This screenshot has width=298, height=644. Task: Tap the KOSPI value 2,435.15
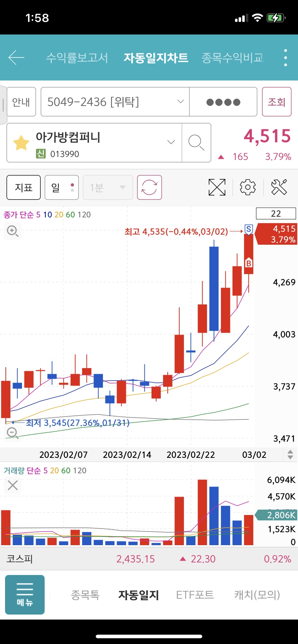pyautogui.click(x=135, y=559)
